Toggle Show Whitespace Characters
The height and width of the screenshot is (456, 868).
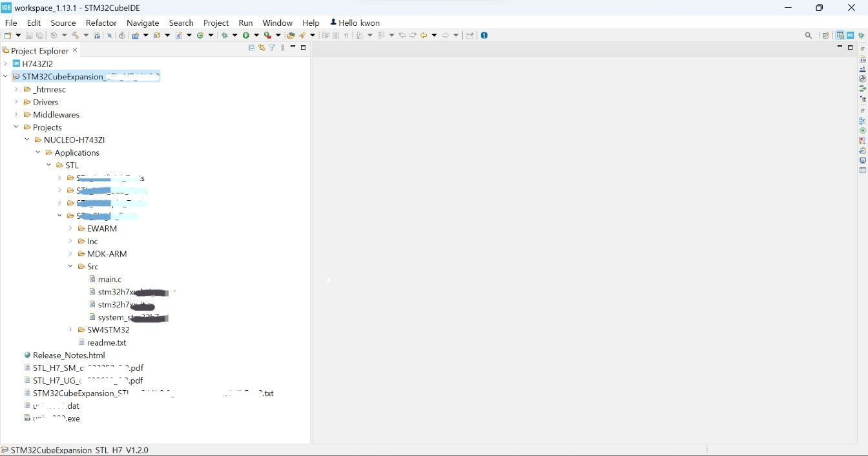point(346,36)
